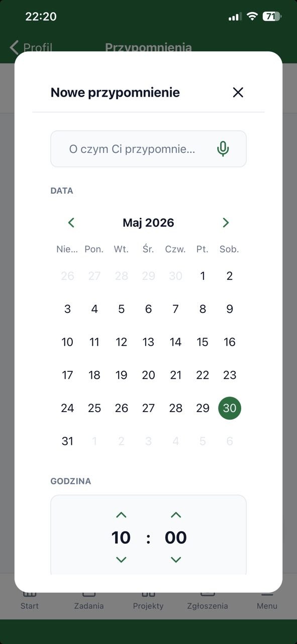Select May 15 in the calendar
Screen dimensions: 297x644
tap(203, 342)
